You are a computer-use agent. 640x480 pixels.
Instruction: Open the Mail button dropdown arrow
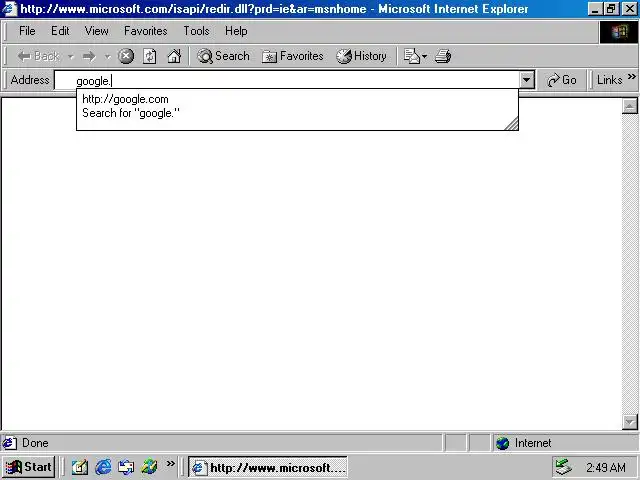(424, 56)
